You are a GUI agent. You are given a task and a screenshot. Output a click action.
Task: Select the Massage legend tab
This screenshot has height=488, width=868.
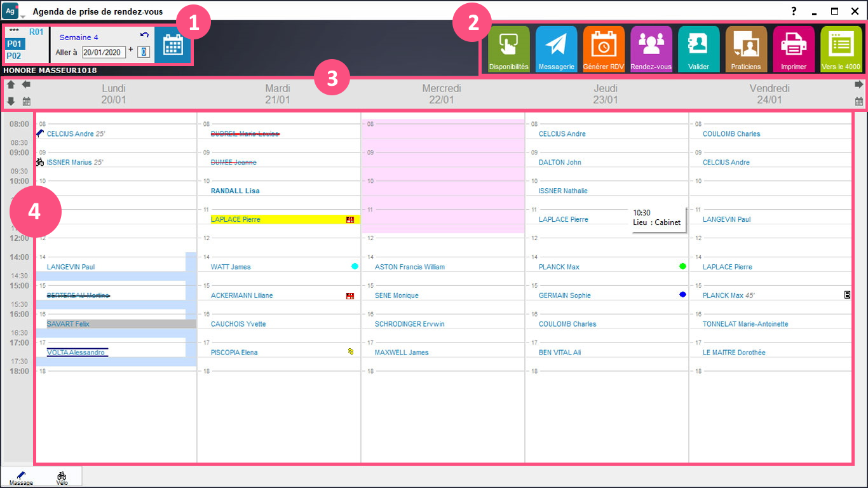pyautogui.click(x=22, y=478)
